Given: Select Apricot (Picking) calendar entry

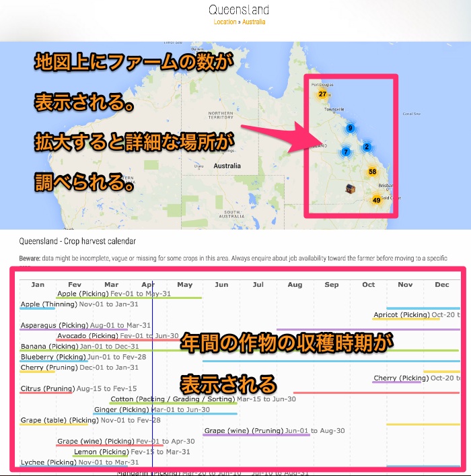Looking at the screenshot, I should [x=402, y=315].
